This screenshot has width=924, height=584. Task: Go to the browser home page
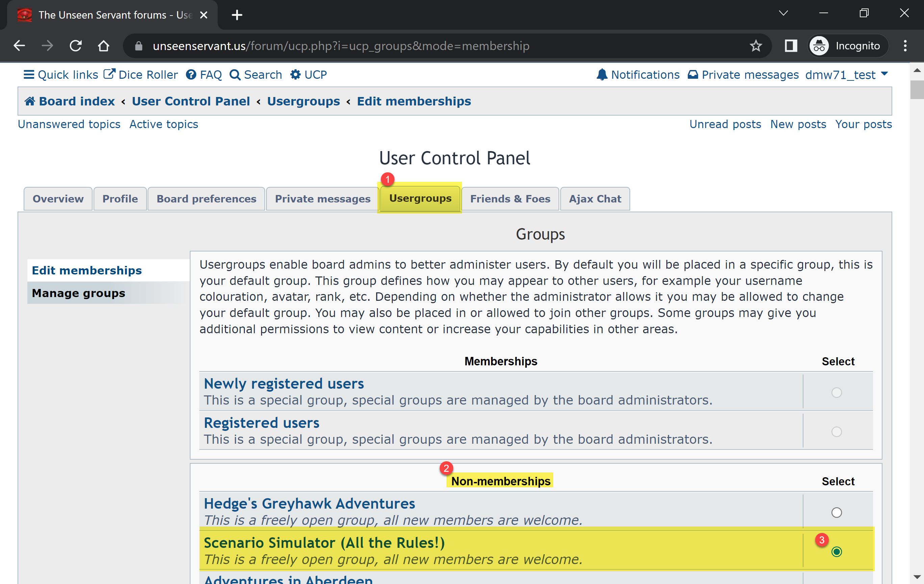[104, 46]
